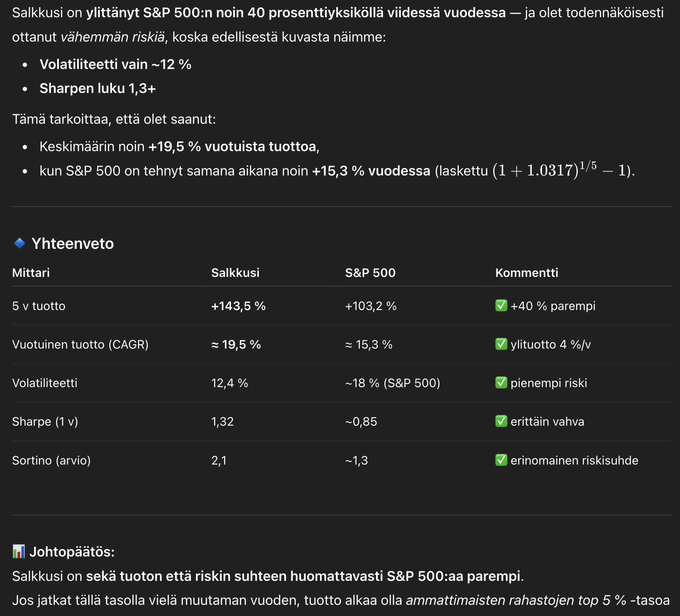Click the 'Johtopäätös:' heading text
680x616 pixels.
(x=72, y=552)
